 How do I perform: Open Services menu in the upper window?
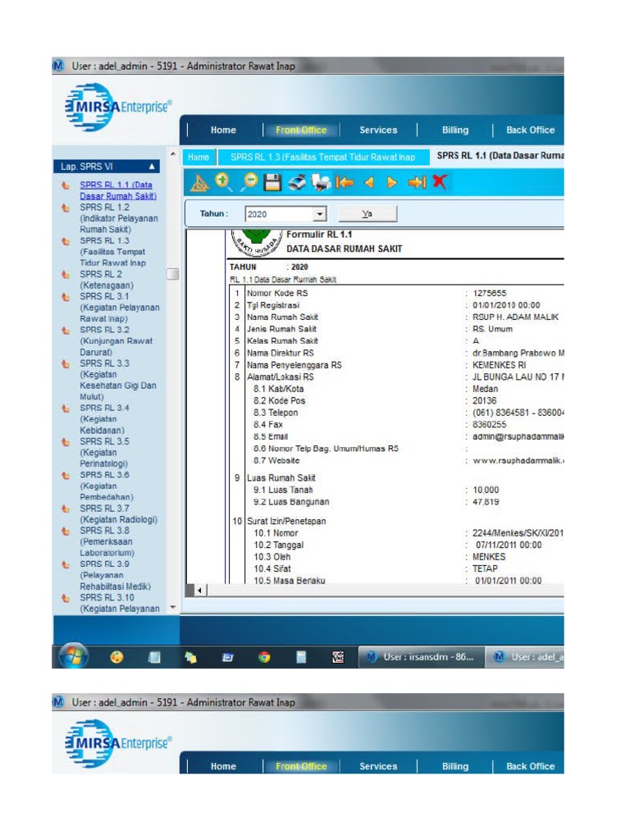tap(378, 130)
